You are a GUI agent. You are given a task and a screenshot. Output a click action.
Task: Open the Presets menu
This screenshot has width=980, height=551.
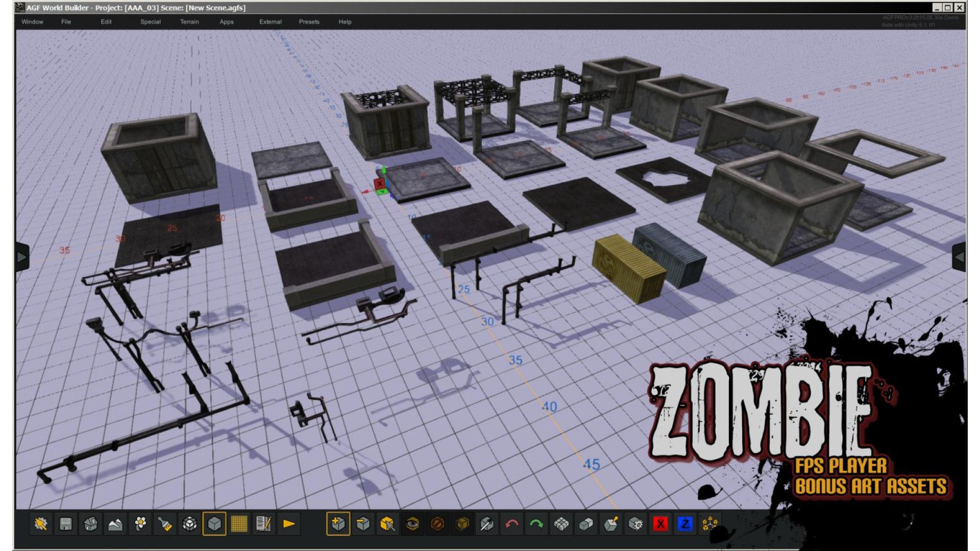309,22
